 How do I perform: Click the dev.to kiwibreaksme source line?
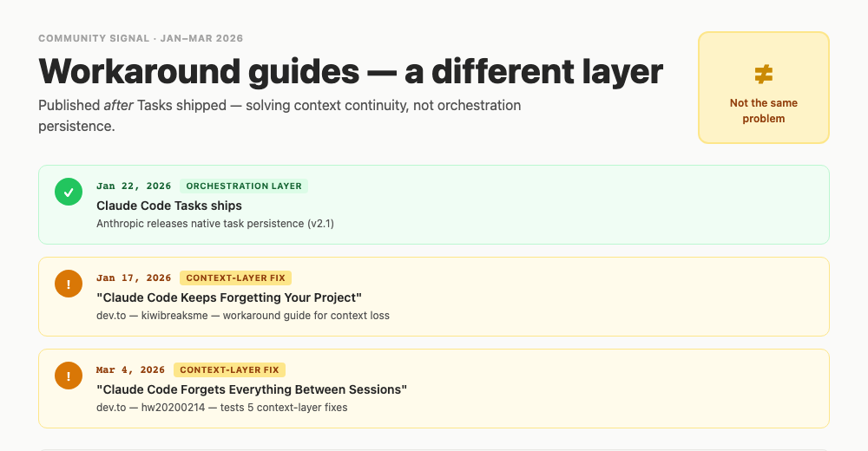click(242, 316)
